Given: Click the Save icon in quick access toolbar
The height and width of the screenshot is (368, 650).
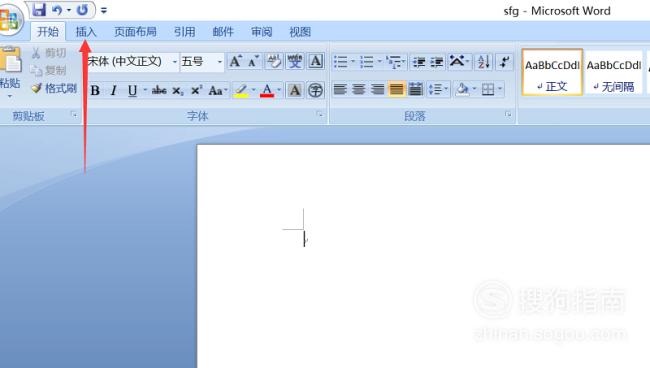Looking at the screenshot, I should tap(39, 10).
